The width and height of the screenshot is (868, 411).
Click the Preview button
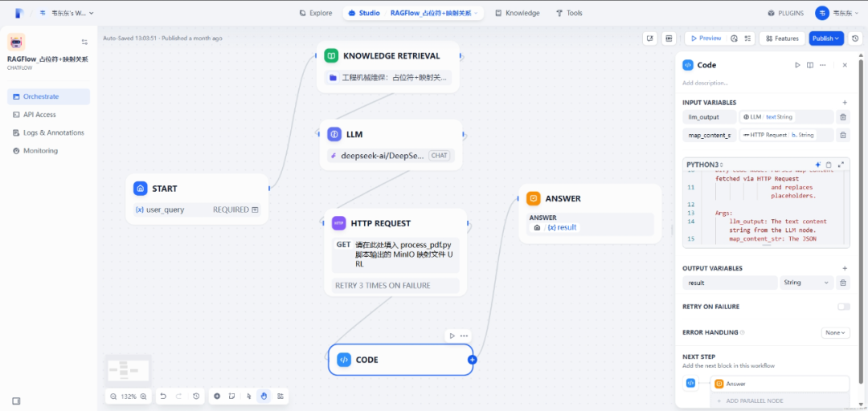[705, 39]
